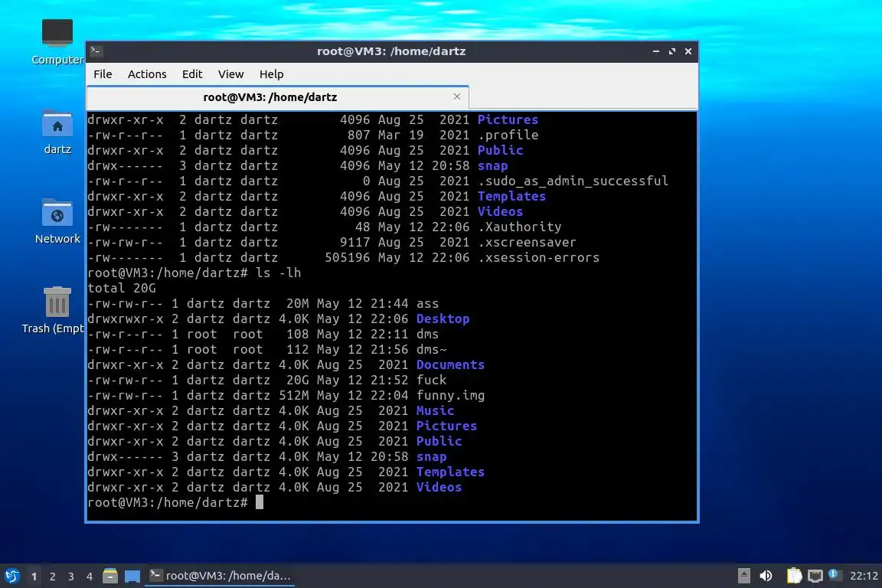Click the terminal icon in title bar
This screenshot has width=882, height=588.
[96, 51]
